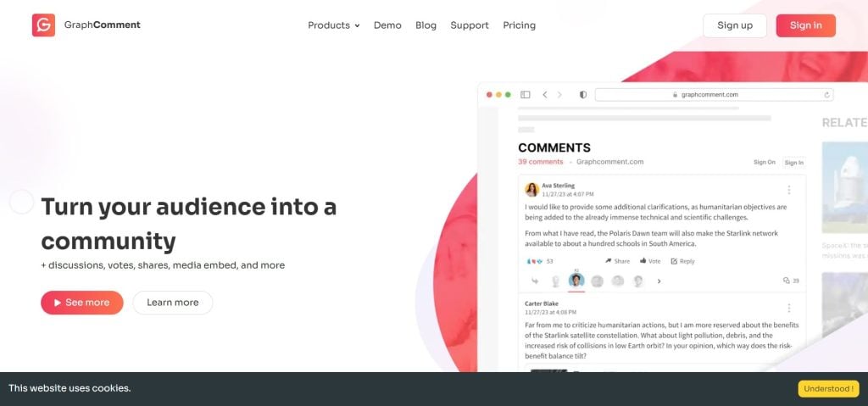Click the sidebar toggle icon in mock browser
This screenshot has height=406, width=868.
(526, 95)
